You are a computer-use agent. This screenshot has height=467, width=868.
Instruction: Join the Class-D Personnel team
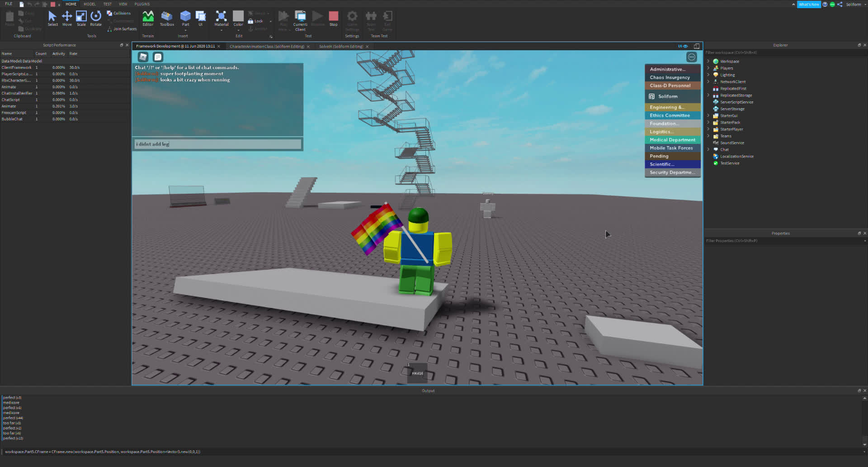pos(672,86)
